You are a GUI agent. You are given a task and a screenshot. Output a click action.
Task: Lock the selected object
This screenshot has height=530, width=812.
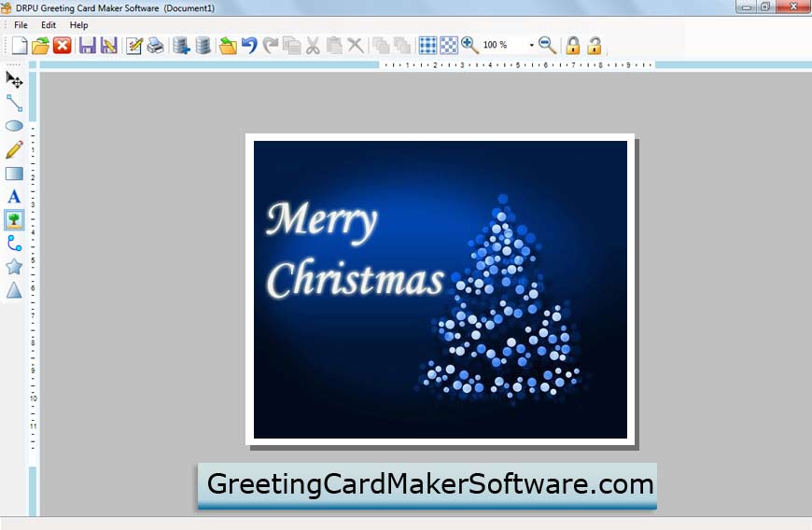click(x=573, y=46)
